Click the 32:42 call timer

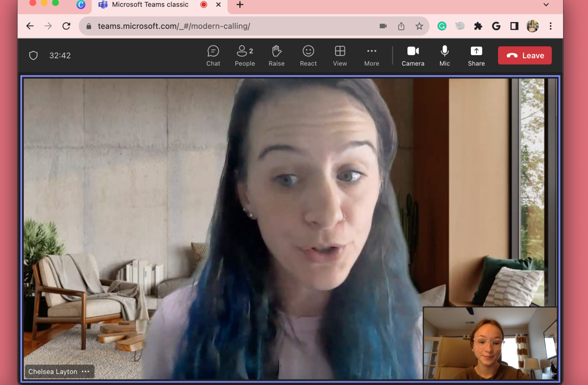60,56
